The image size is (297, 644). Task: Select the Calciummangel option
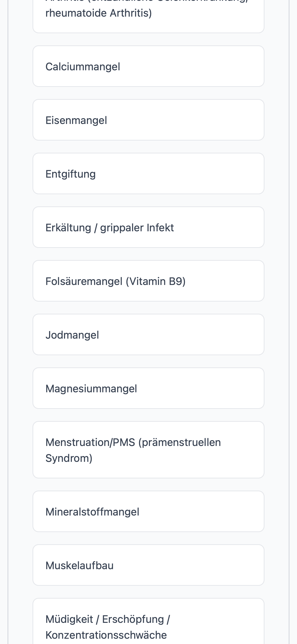[x=148, y=66]
